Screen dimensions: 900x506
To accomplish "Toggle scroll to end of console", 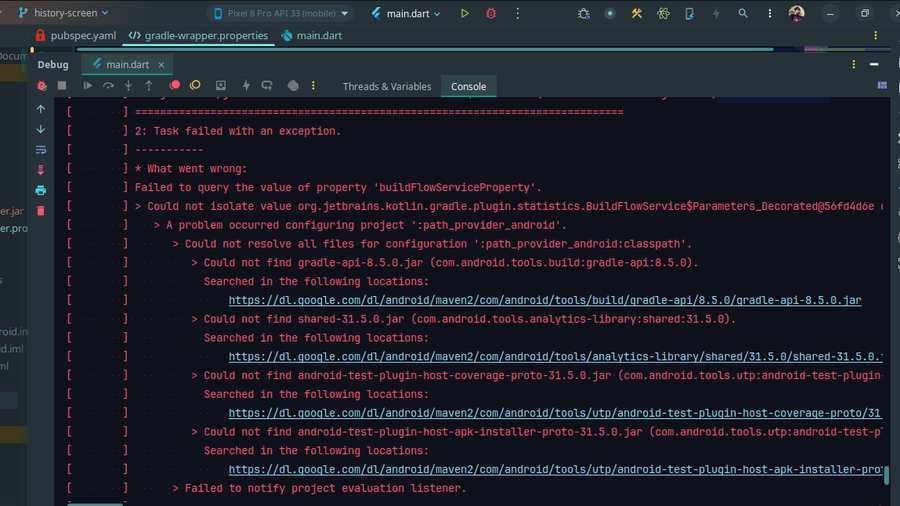I will click(x=41, y=170).
